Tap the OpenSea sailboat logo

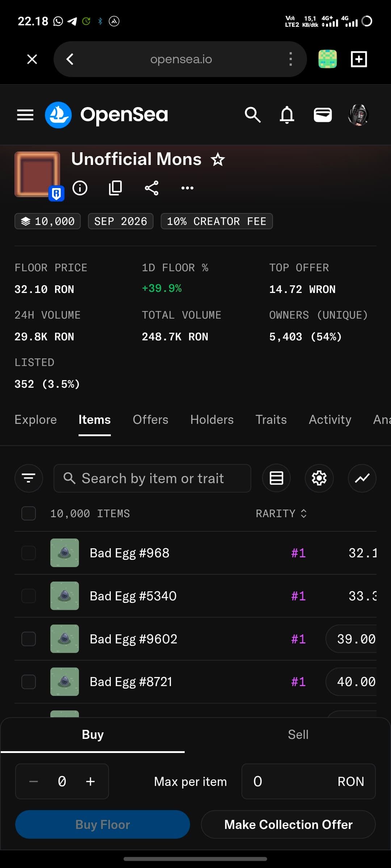[x=58, y=115]
